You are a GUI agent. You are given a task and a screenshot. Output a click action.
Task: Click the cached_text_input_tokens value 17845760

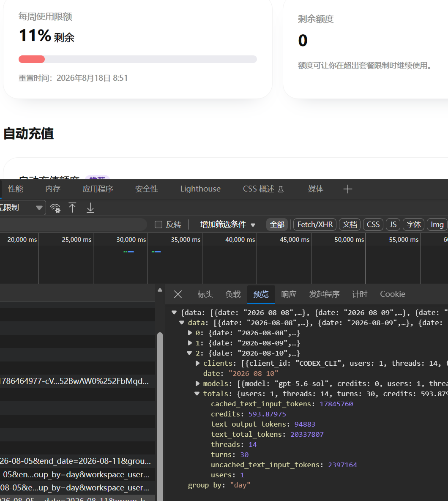point(336,404)
